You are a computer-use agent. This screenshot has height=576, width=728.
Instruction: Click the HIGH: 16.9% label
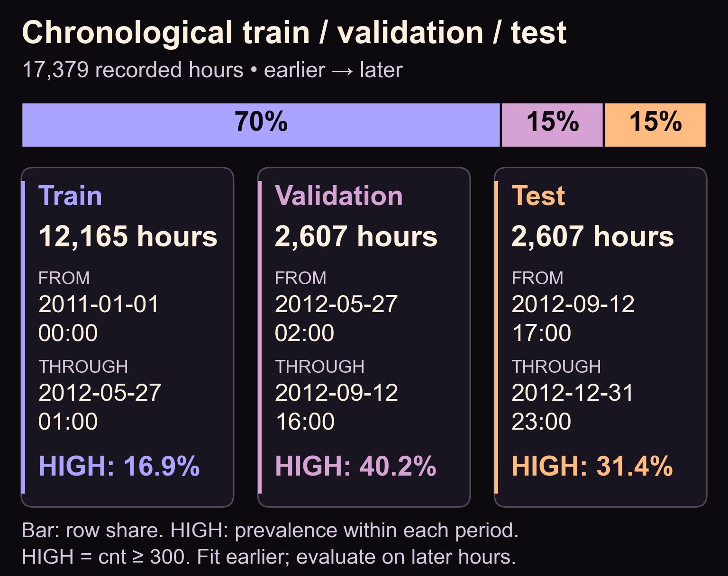[119, 466]
